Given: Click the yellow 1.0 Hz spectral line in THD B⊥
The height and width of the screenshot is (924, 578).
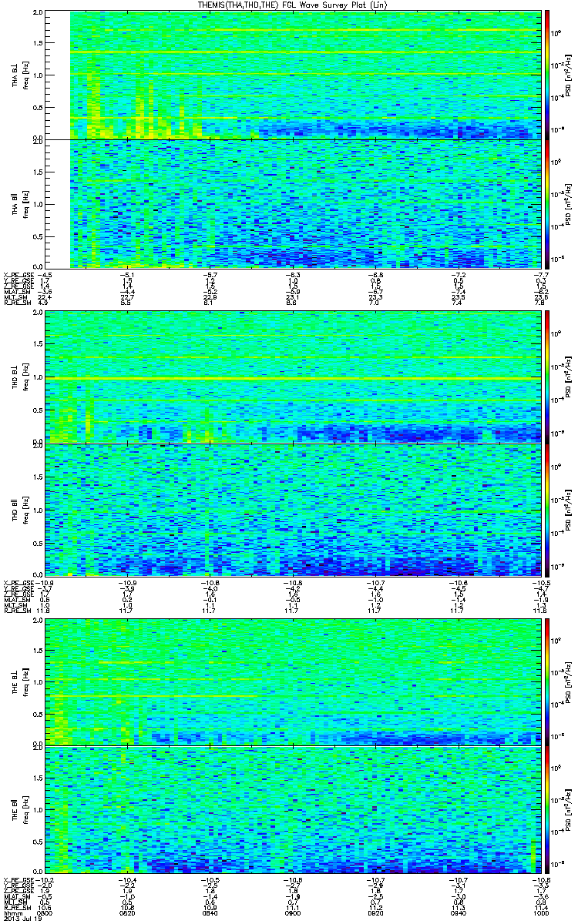Looking at the screenshot, I should [x=292, y=379].
